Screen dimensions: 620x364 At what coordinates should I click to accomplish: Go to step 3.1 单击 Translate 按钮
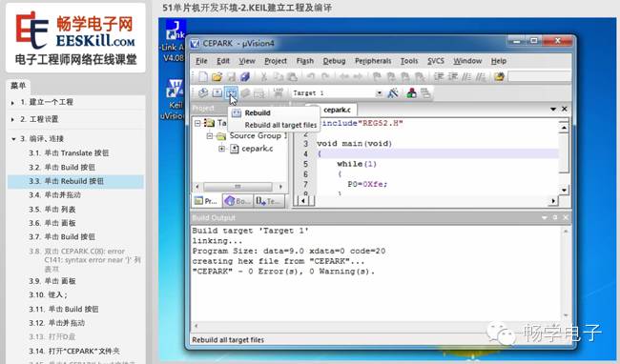point(69,153)
